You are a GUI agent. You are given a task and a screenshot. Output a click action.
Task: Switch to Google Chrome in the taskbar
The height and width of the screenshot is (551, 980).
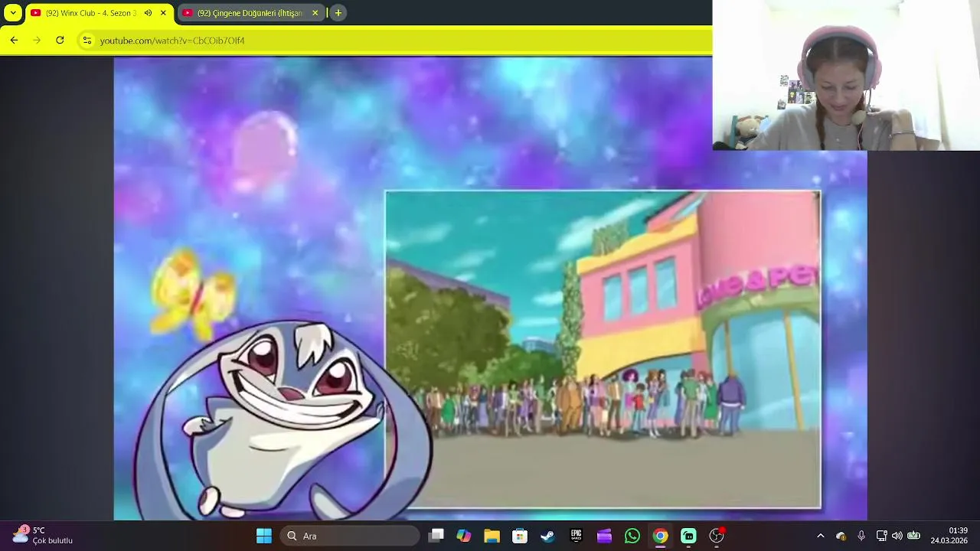click(x=660, y=536)
